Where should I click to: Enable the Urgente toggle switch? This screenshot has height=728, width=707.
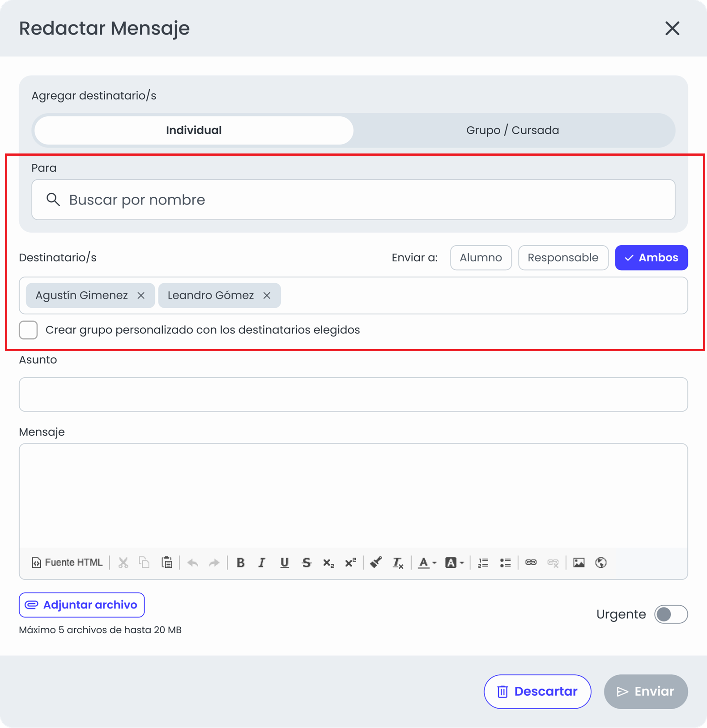pyautogui.click(x=671, y=614)
